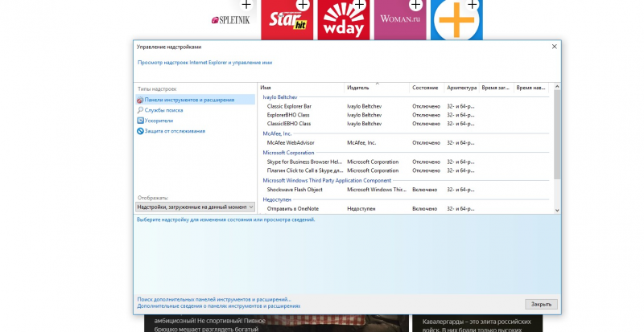Open the wday tile
Screen dimensions: 644x332
coord(344,20)
